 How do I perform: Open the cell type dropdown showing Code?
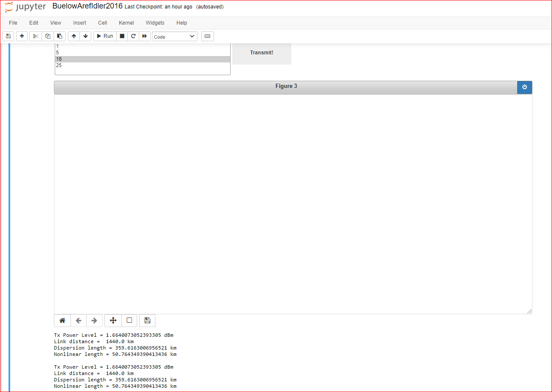point(174,36)
